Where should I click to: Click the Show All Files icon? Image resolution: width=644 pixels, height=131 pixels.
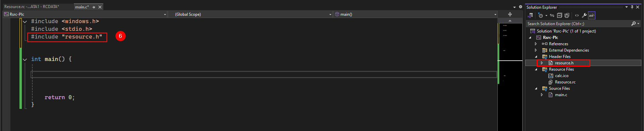[567, 15]
